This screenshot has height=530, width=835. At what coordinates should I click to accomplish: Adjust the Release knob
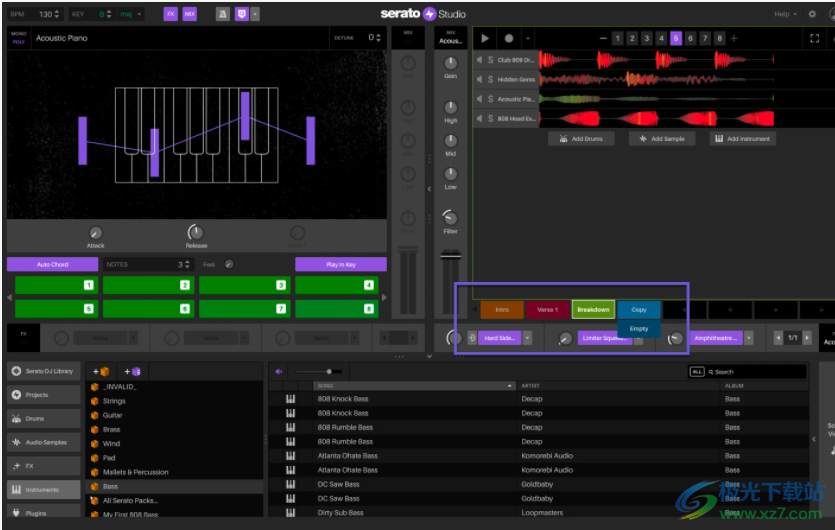(195, 232)
